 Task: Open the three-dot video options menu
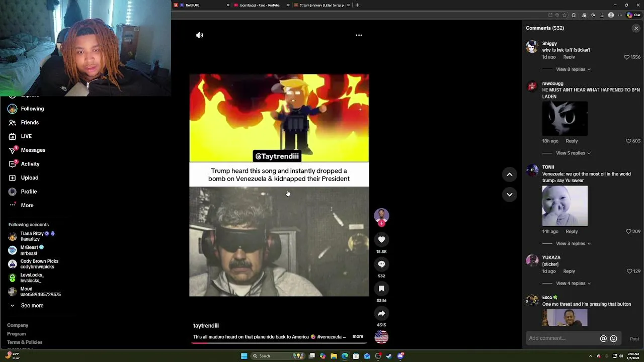click(x=359, y=35)
